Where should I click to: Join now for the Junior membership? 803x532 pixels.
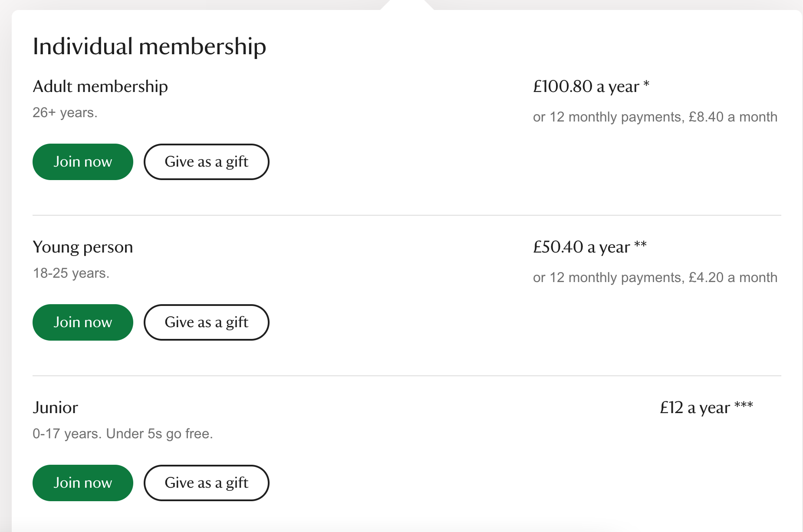click(82, 483)
